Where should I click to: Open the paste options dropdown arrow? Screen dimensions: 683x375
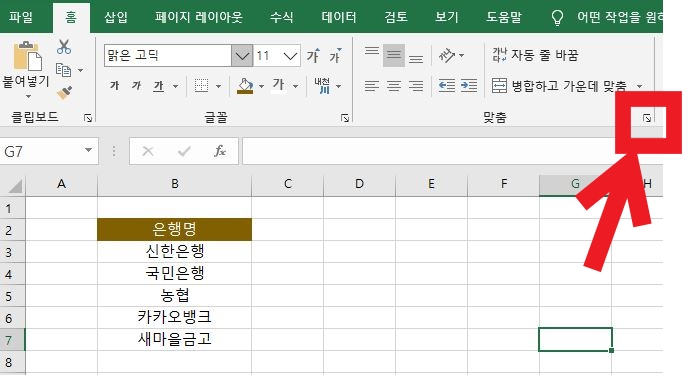coord(28,96)
